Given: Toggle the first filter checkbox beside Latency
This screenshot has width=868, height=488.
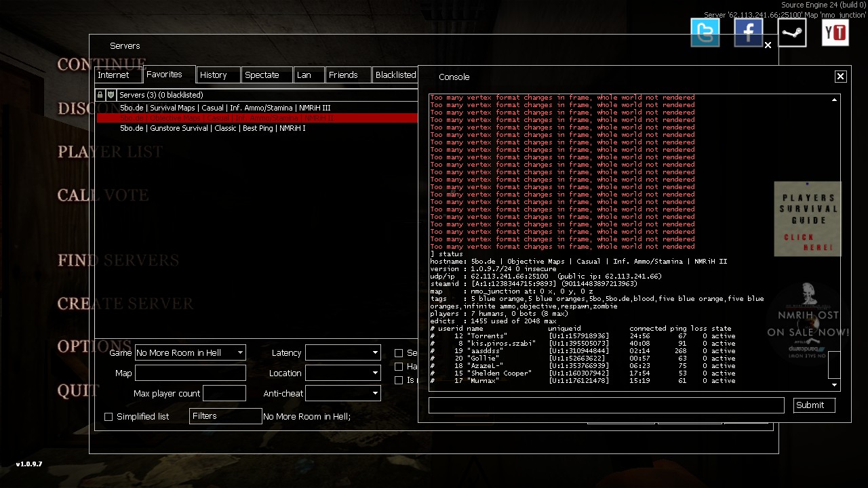Looking at the screenshot, I should (x=399, y=353).
